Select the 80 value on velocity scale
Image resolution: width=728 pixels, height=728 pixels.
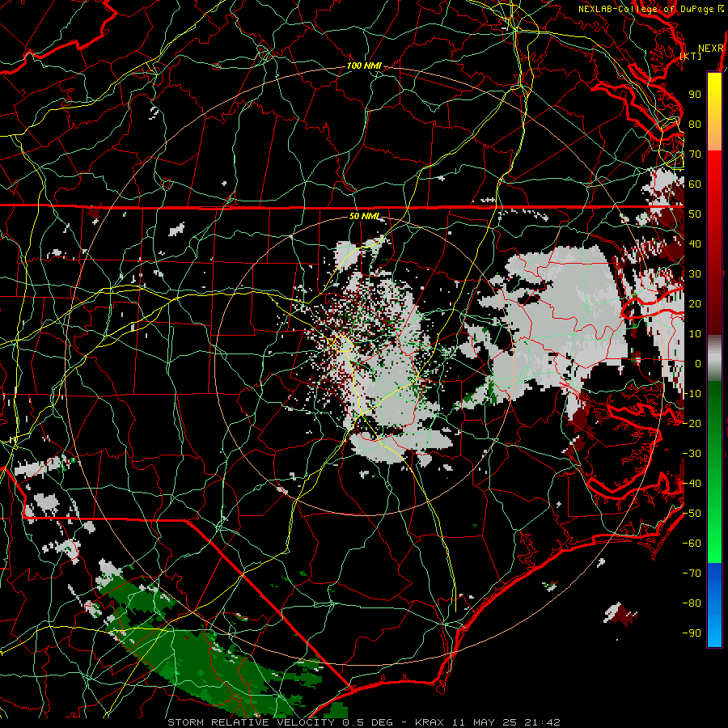coord(695,125)
